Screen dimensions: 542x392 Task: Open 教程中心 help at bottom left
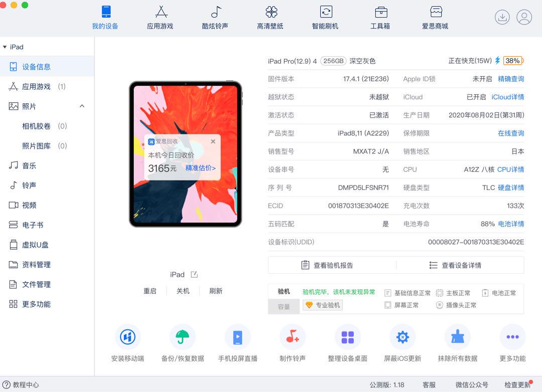(x=21, y=385)
